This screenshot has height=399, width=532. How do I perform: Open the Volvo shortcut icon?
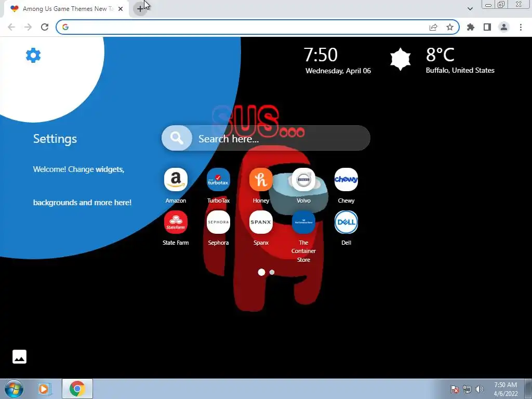303,179
